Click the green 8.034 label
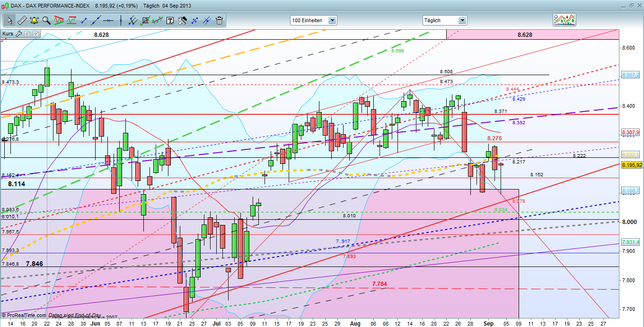 pyautogui.click(x=501, y=209)
